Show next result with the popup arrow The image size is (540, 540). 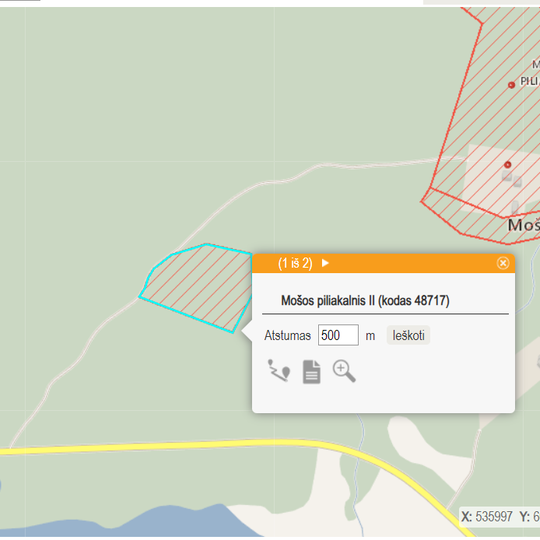tap(325, 263)
